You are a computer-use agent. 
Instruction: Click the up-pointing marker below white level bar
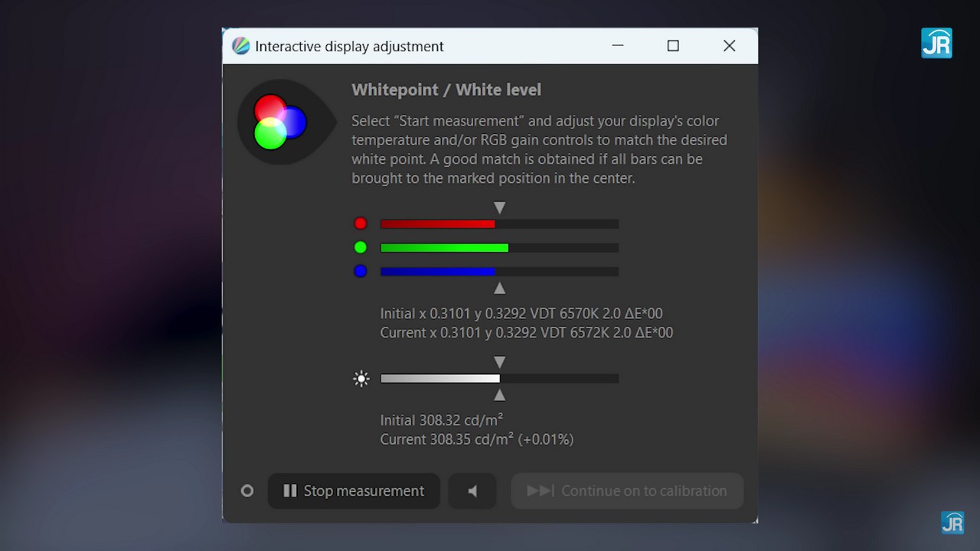[500, 395]
